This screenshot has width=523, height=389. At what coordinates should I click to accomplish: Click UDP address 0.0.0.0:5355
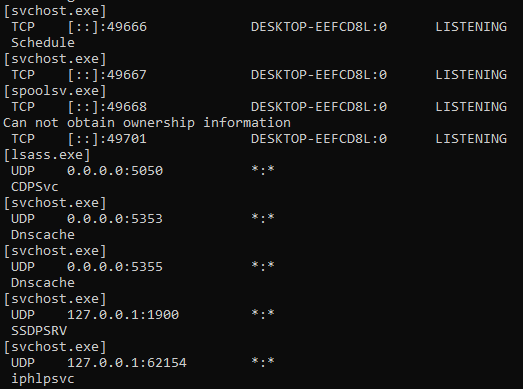[x=115, y=267]
